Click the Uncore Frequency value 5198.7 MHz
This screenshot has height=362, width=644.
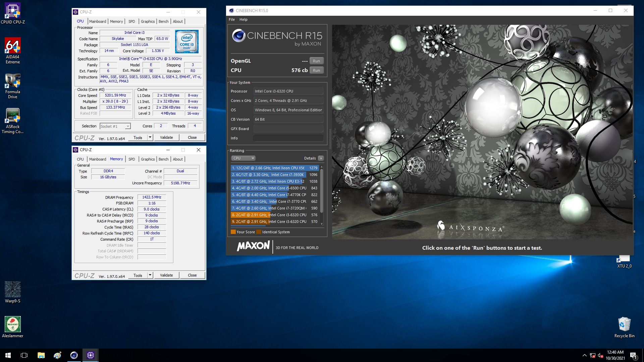180,183
